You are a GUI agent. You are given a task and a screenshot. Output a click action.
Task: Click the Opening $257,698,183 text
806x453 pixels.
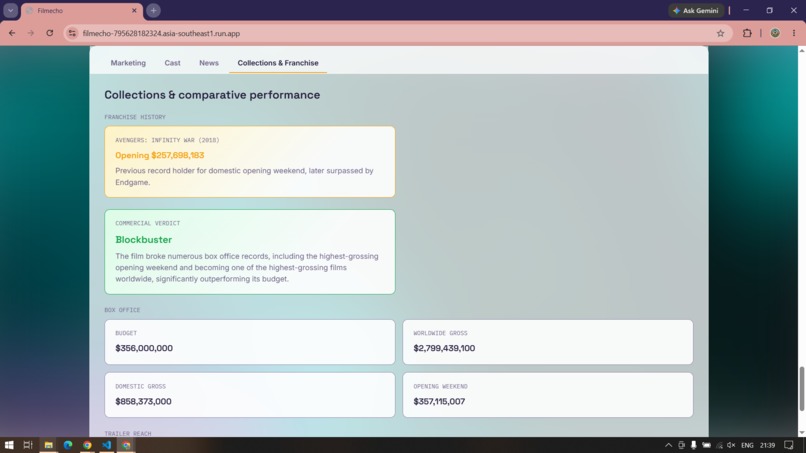159,155
